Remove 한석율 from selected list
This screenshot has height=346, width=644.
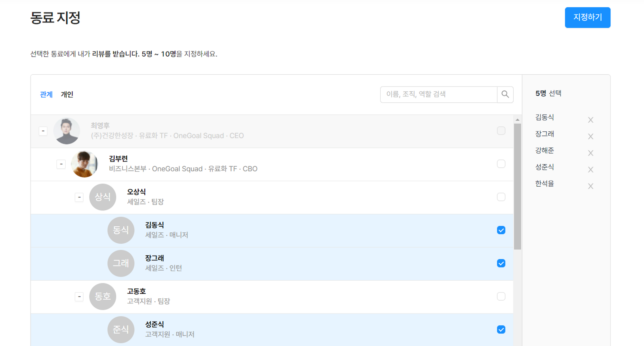click(x=590, y=186)
